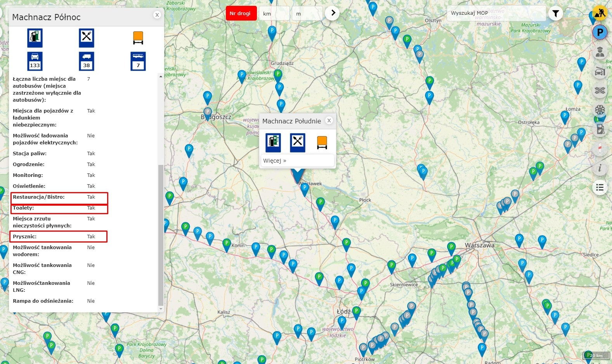Click the toll gate car icon
This screenshot has width=612, height=364.
coord(600,71)
